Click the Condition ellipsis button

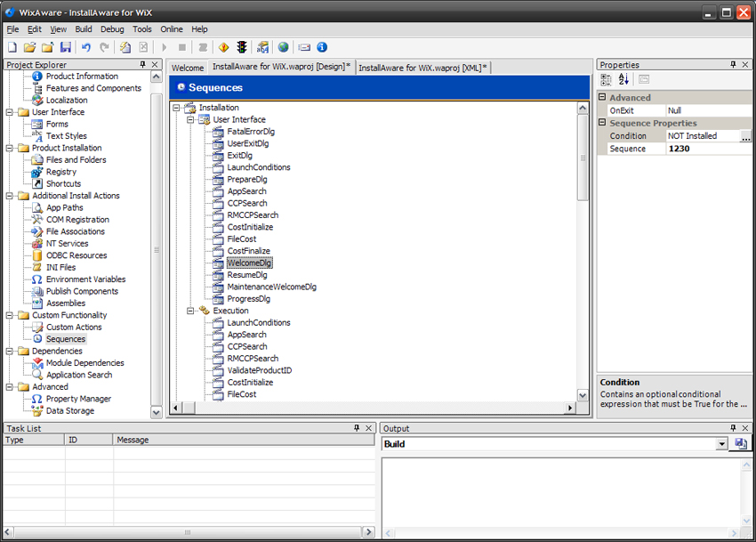tap(746, 136)
